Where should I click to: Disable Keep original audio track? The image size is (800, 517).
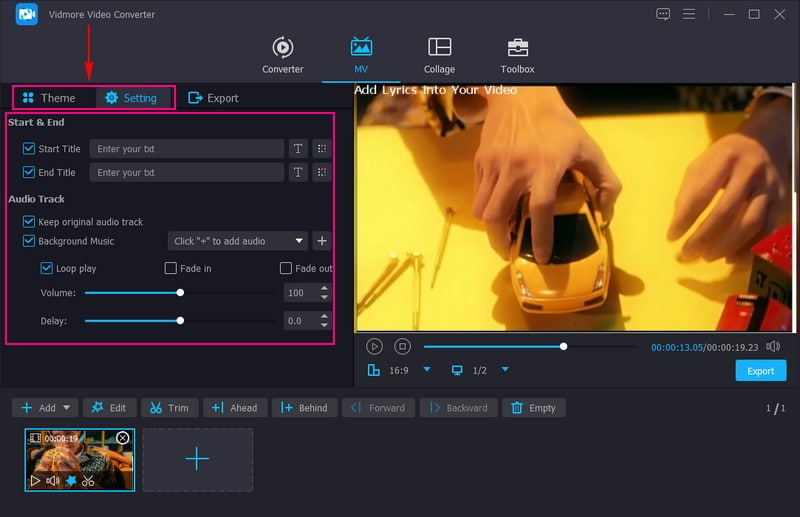point(28,222)
